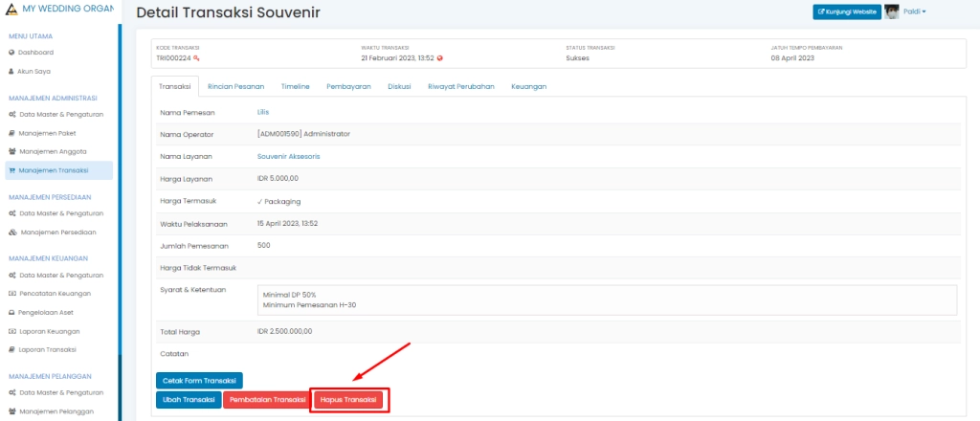Click the Paldi profile avatar

coord(892,11)
